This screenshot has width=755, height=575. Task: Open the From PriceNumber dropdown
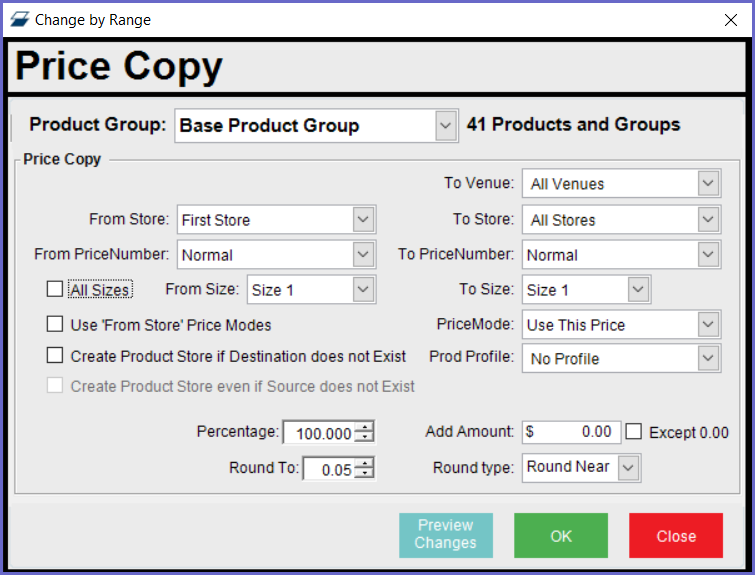tap(364, 255)
